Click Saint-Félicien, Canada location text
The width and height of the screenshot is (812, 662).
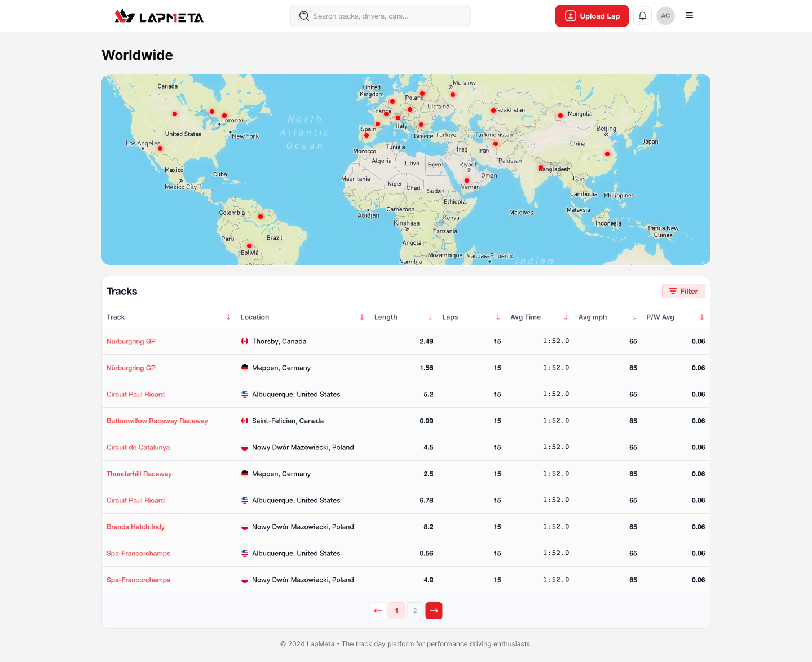(x=288, y=421)
